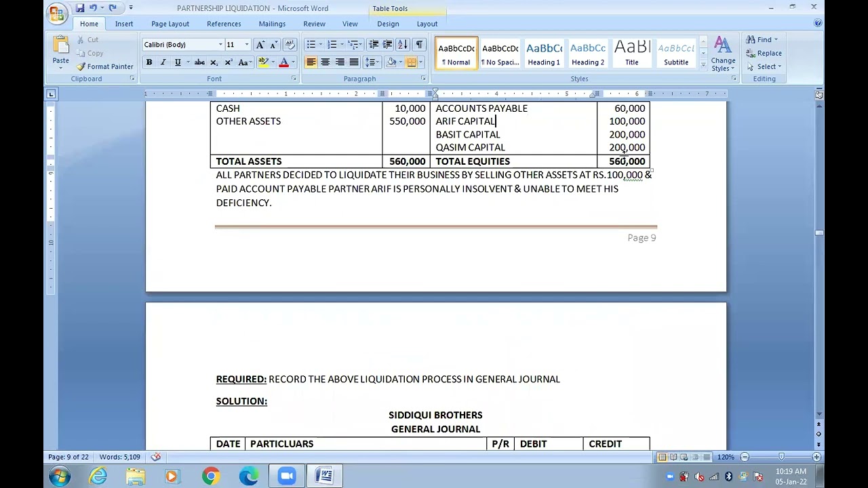Toggle superscript formatting
Screen dimensions: 868x488
pyautogui.click(x=228, y=62)
